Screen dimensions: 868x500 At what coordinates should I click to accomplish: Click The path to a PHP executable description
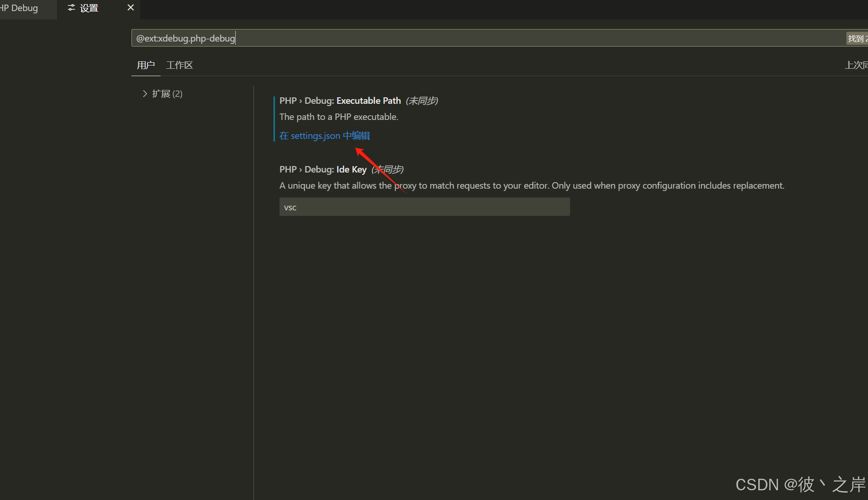(x=339, y=117)
